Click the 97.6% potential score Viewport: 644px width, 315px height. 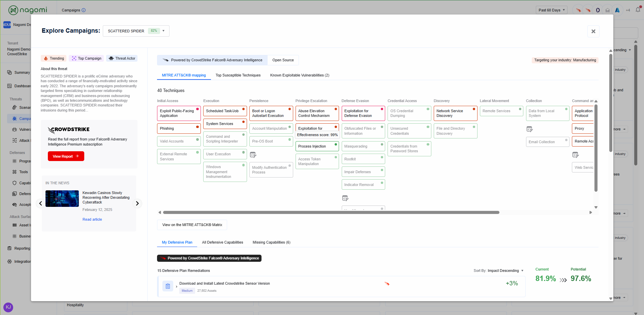581,279
